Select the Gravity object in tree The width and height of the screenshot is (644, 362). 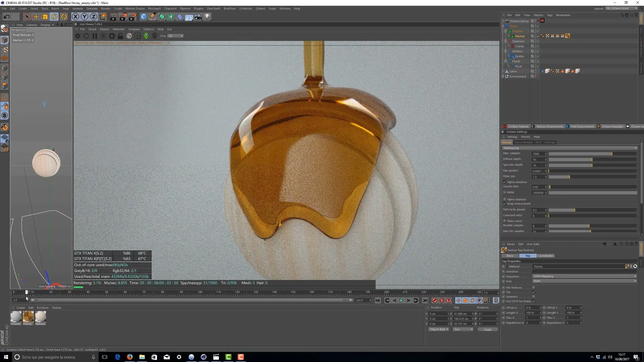click(519, 46)
